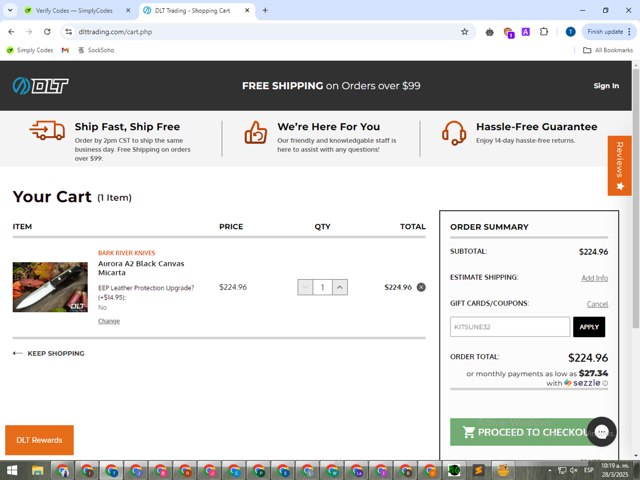640x480 pixels.
Task: Click the delivery truck icon
Action: coord(47,130)
